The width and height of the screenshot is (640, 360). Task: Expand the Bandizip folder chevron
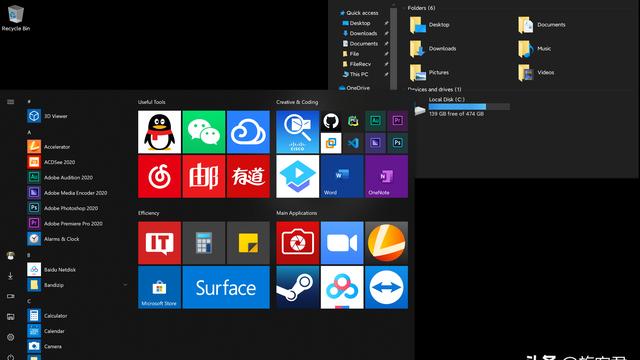coord(125,285)
